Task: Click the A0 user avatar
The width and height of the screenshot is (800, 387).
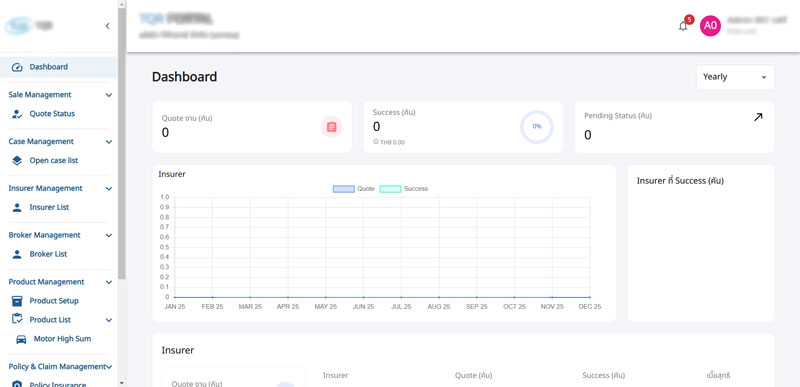Action: (x=710, y=25)
